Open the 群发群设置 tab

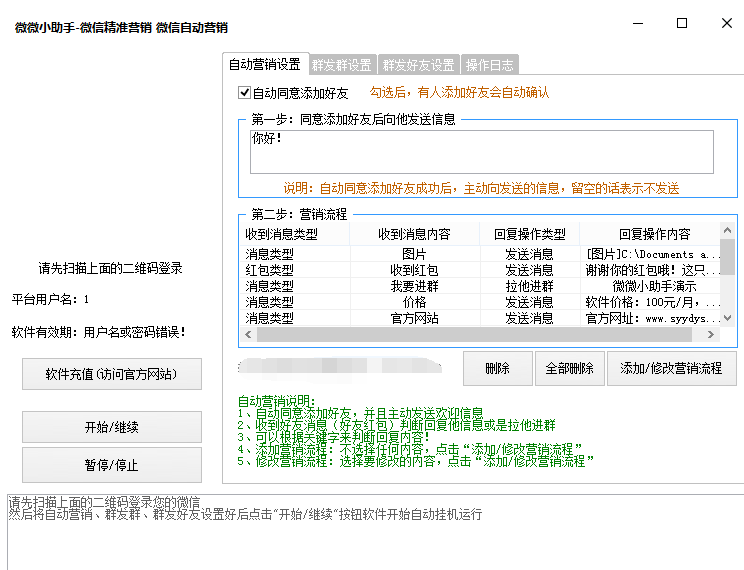point(342,65)
